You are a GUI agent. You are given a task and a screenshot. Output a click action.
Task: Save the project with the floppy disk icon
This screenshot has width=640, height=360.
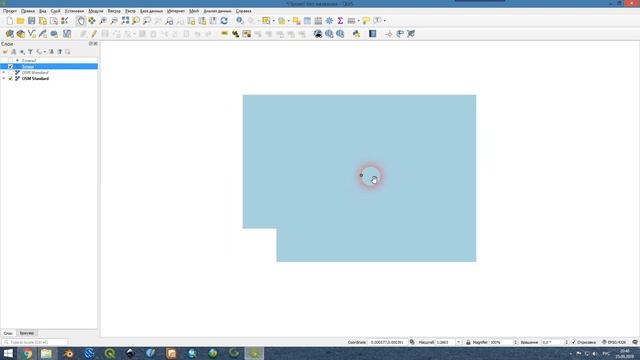click(31, 20)
